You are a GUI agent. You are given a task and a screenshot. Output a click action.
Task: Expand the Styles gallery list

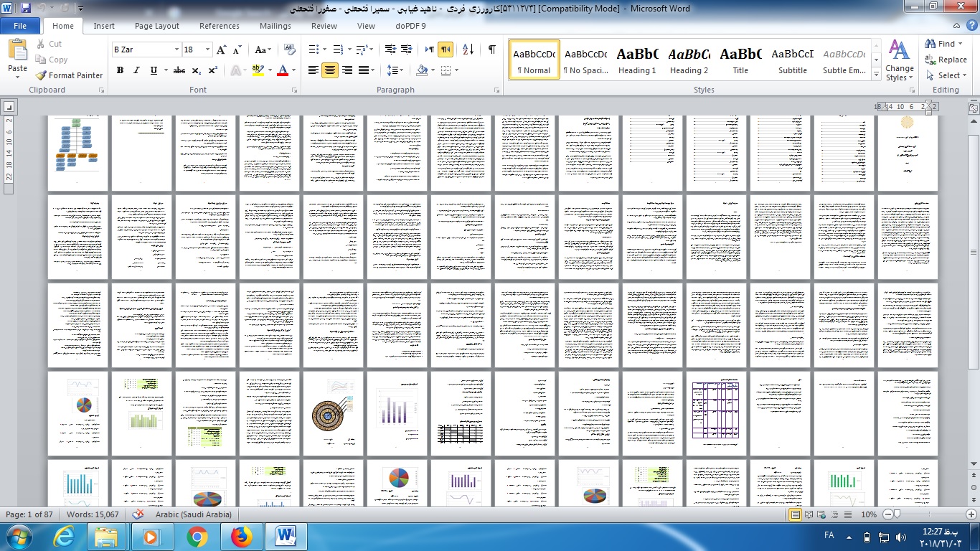(876, 74)
